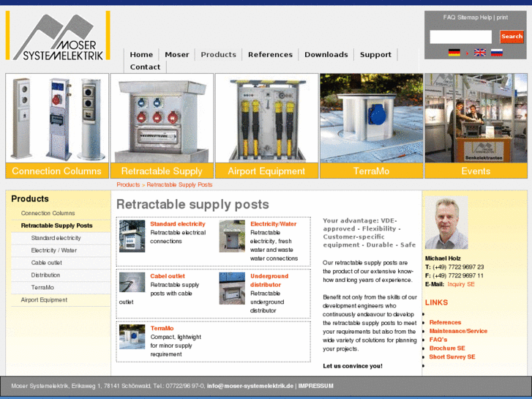This screenshot has height=399, width=532.
Task: Select Connection Columns in sidebar
Action: (48, 213)
